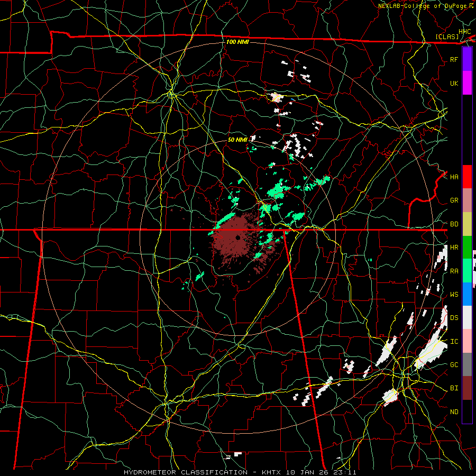Click the BD legend label

(454, 224)
